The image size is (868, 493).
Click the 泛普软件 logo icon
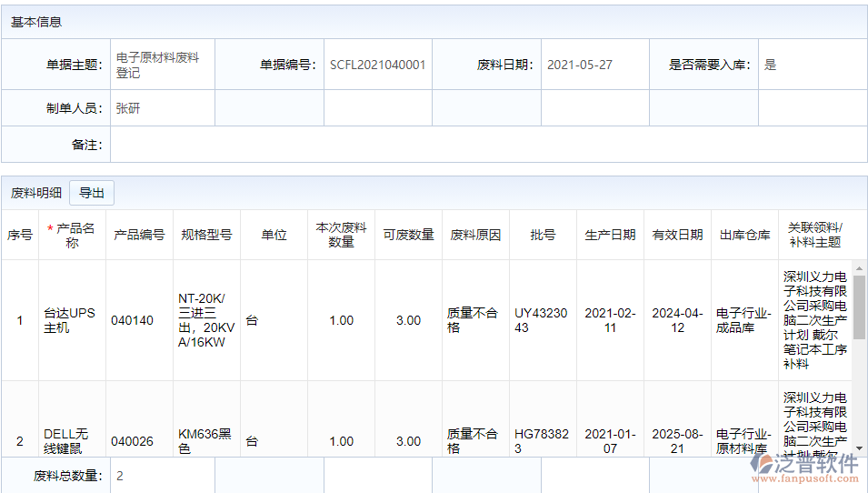point(762,465)
